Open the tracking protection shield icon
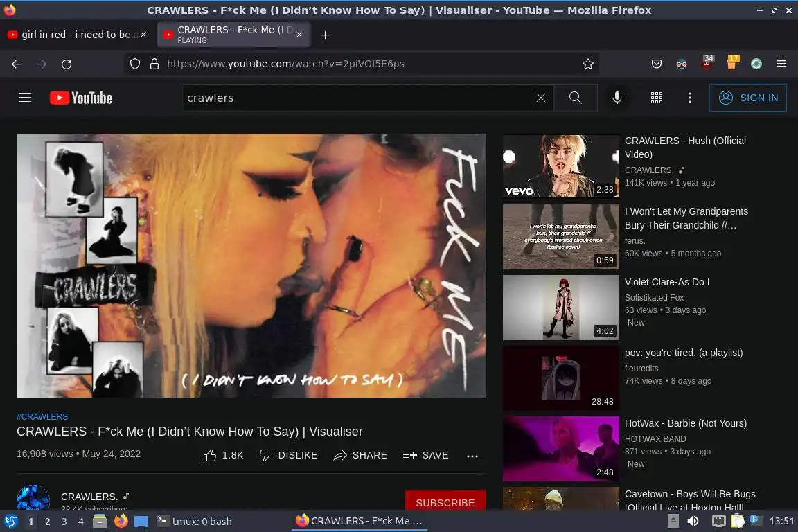798x532 pixels. 135,64
